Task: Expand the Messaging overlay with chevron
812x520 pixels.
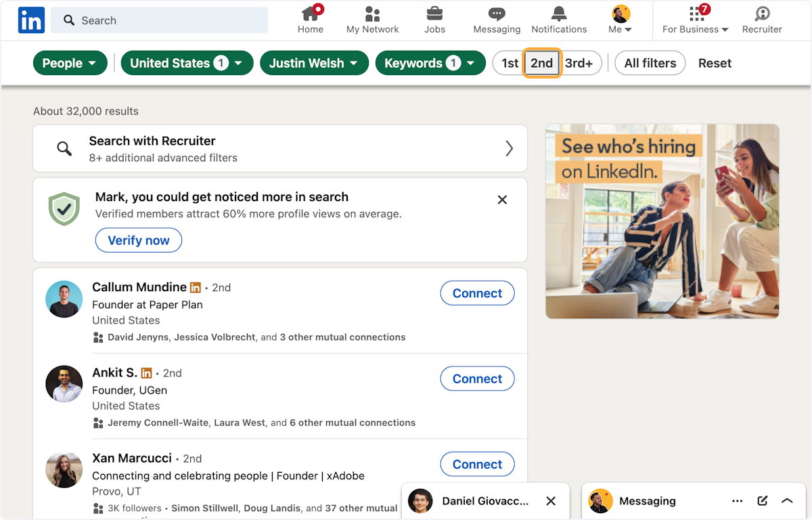Action: (787, 501)
